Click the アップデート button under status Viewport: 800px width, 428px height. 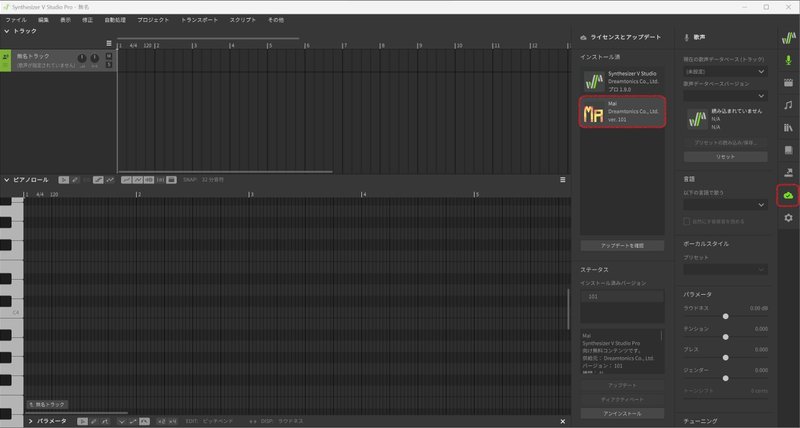(x=622, y=385)
